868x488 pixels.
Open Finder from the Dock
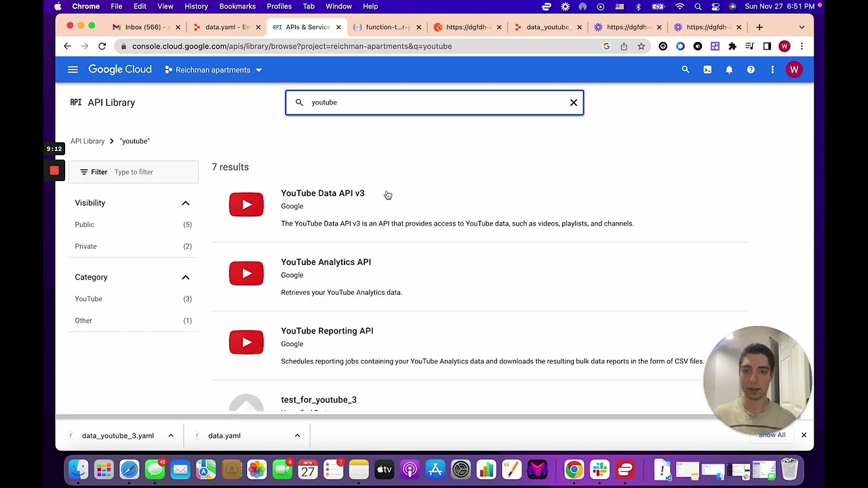[78, 469]
